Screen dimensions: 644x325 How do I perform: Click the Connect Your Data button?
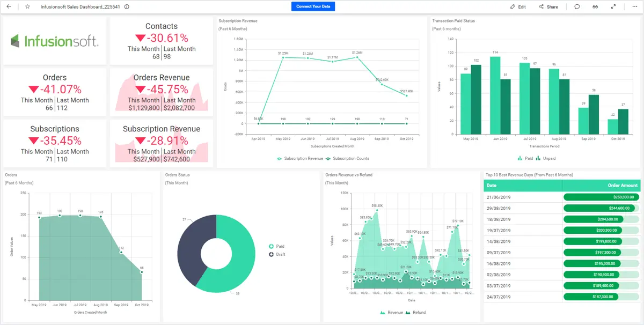tap(314, 6)
